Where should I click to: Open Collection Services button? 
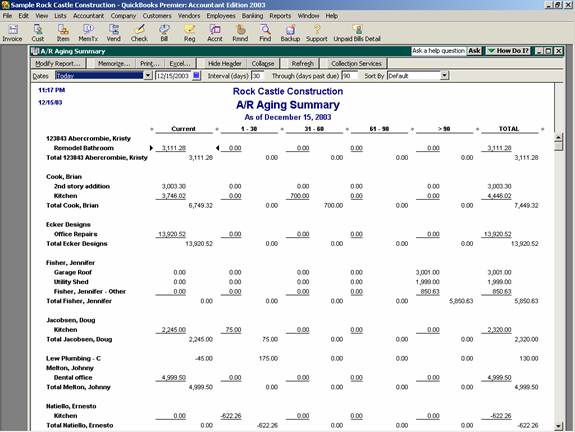click(x=356, y=63)
